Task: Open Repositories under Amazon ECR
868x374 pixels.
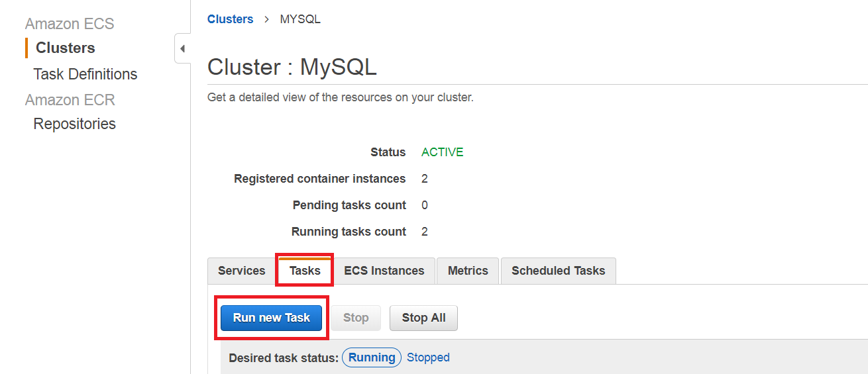Action: [74, 124]
